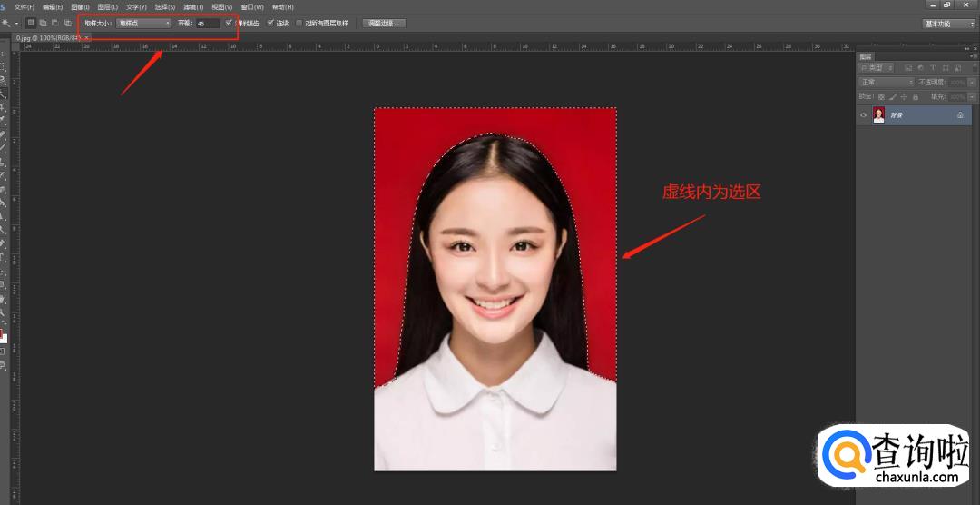Select the Intersect with Selection mode icon
Screen dimensions: 980x505
point(67,23)
